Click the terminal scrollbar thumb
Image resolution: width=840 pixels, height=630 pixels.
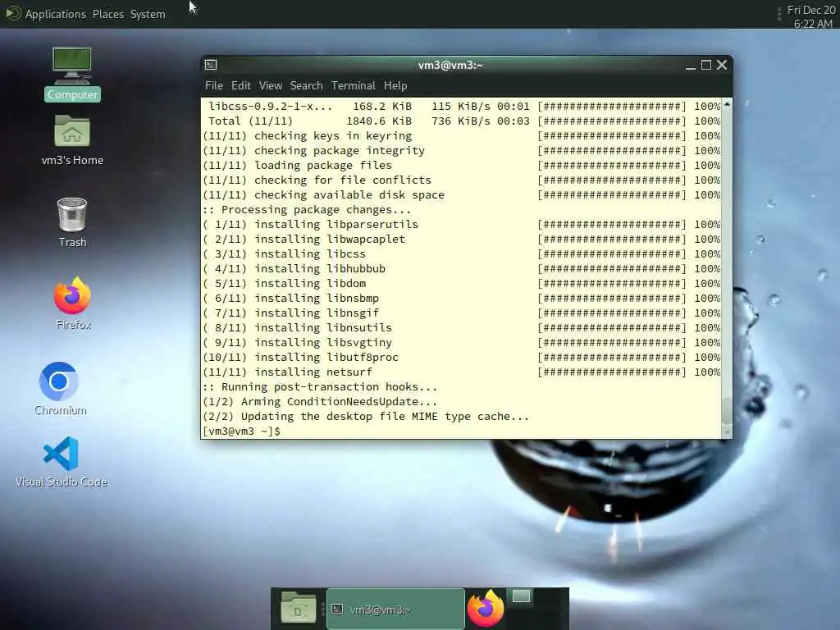point(727,411)
